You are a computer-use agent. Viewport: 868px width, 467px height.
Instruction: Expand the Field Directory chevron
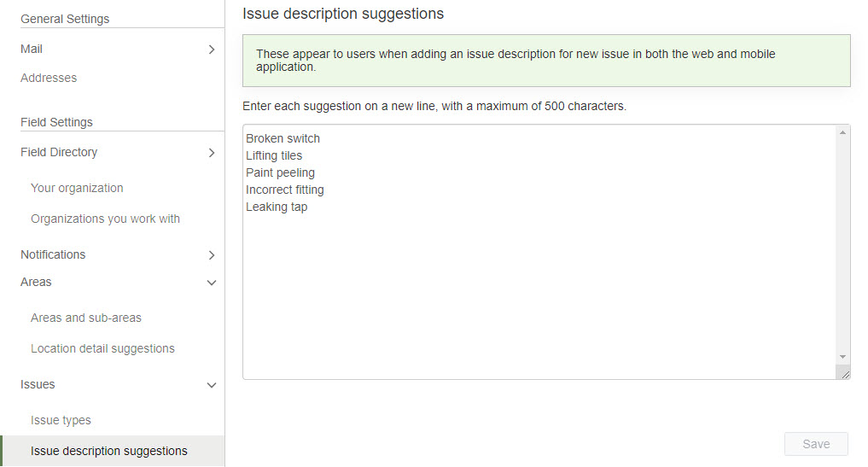(x=212, y=152)
